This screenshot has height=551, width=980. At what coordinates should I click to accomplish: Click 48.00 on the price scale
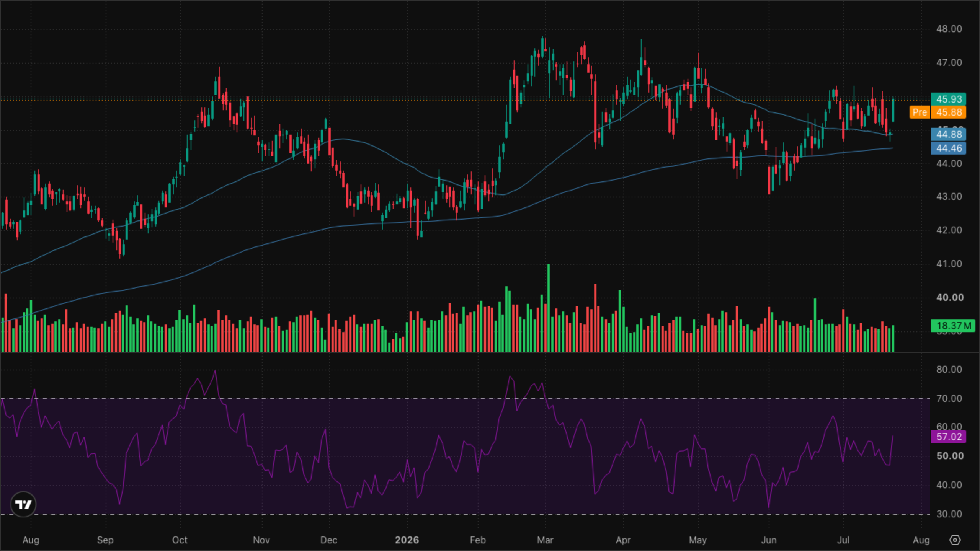tap(949, 29)
